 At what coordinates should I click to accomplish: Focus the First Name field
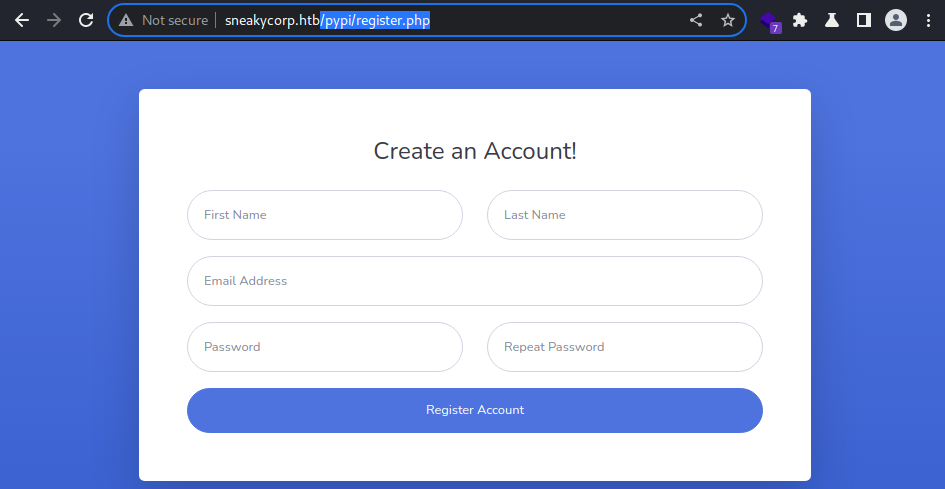click(x=325, y=215)
